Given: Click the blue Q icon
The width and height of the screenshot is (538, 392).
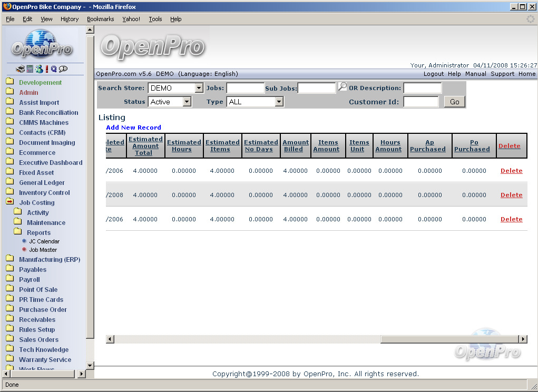Looking at the screenshot, I should pyautogui.click(x=54, y=69).
